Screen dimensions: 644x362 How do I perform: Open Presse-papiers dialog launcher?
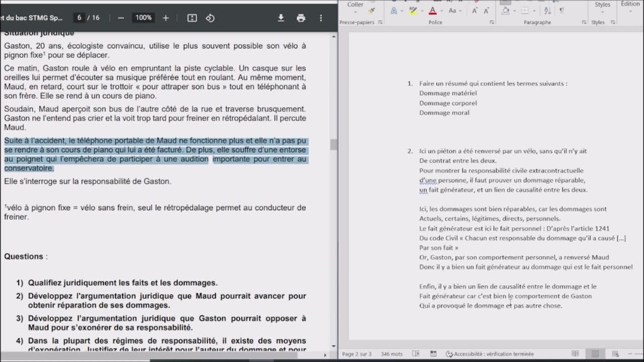tap(380, 23)
